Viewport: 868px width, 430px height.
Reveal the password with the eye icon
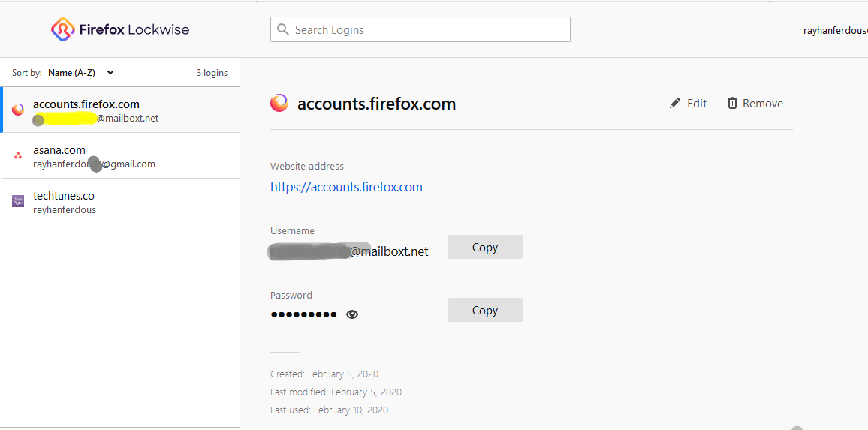(x=352, y=314)
